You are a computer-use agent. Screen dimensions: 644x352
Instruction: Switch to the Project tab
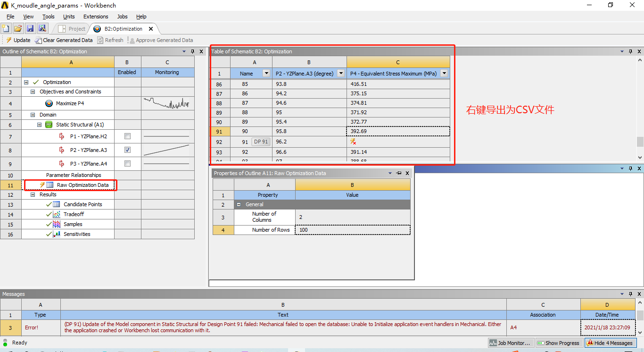[75, 28]
